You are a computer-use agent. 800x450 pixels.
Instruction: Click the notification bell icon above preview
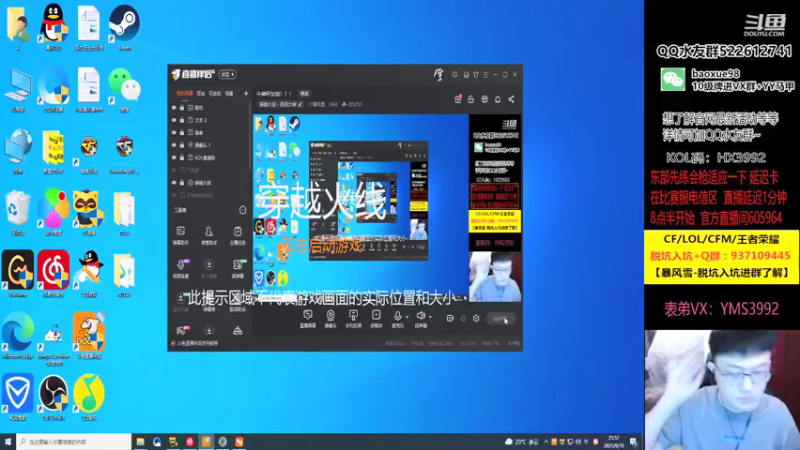pos(497,99)
